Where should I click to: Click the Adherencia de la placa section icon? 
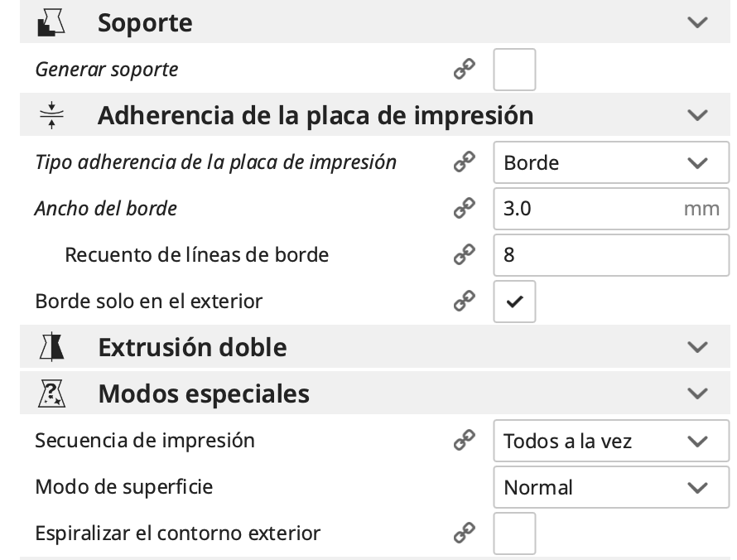click(51, 115)
